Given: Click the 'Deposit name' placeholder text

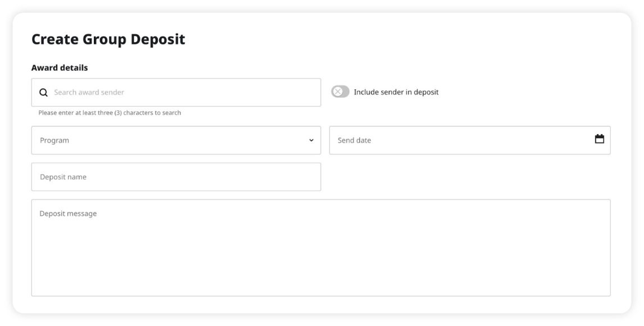Looking at the screenshot, I should 63,177.
